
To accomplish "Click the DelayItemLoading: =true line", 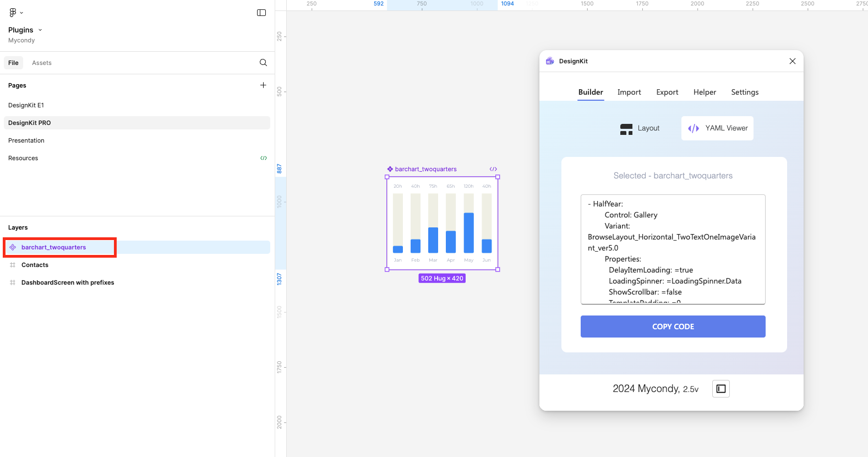I will tap(651, 270).
